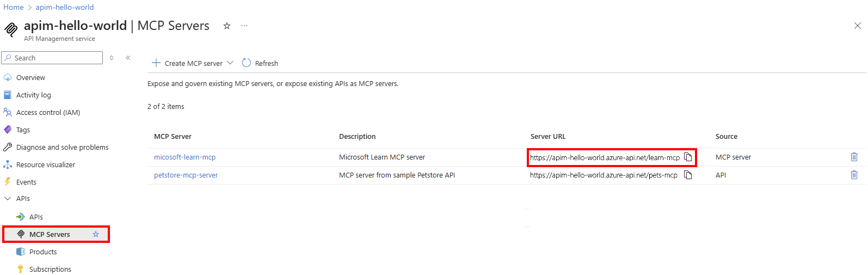Click 'Microsoft Learn MCP server' description

point(382,157)
